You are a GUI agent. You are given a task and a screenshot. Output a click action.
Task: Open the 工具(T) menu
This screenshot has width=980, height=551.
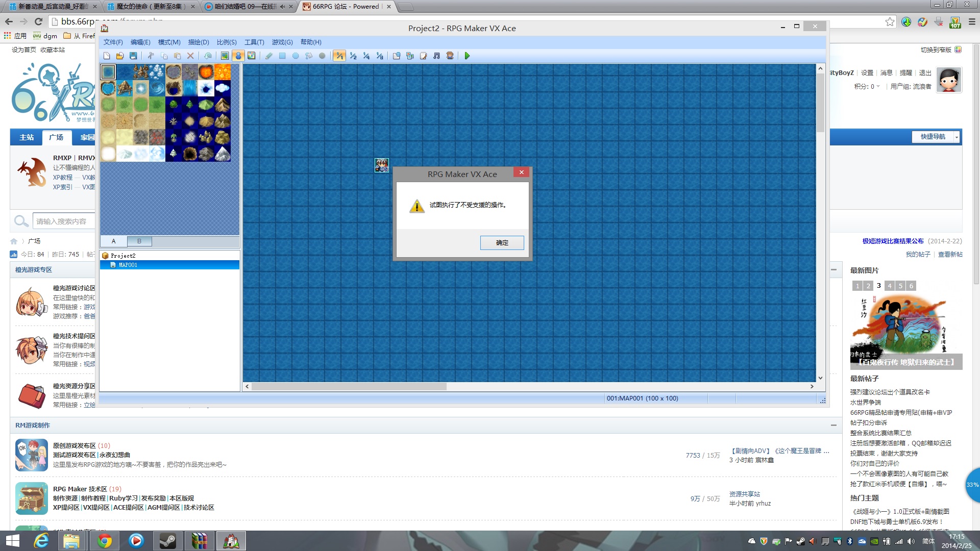coord(254,42)
